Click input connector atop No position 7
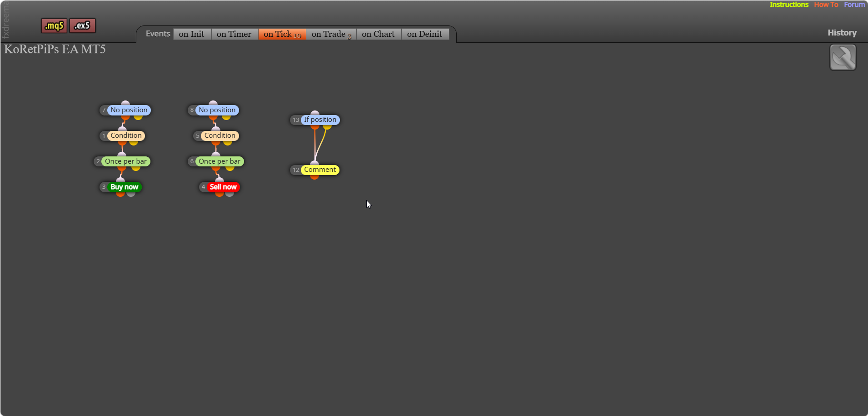The image size is (868, 416). (x=125, y=103)
